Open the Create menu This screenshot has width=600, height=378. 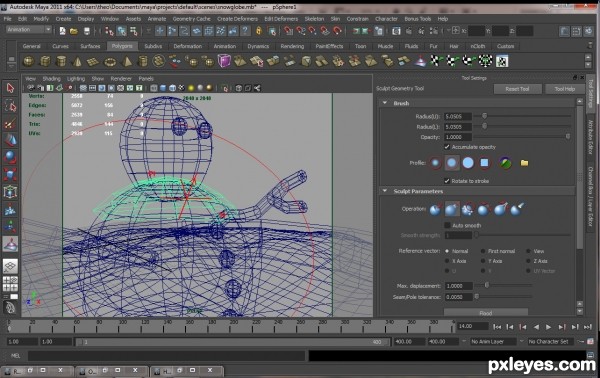tap(63, 19)
